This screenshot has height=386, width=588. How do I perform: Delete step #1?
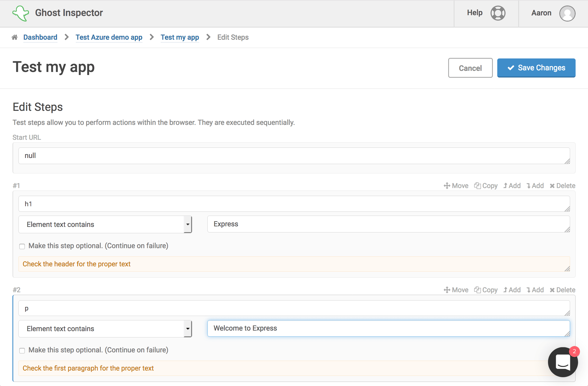[x=562, y=186]
